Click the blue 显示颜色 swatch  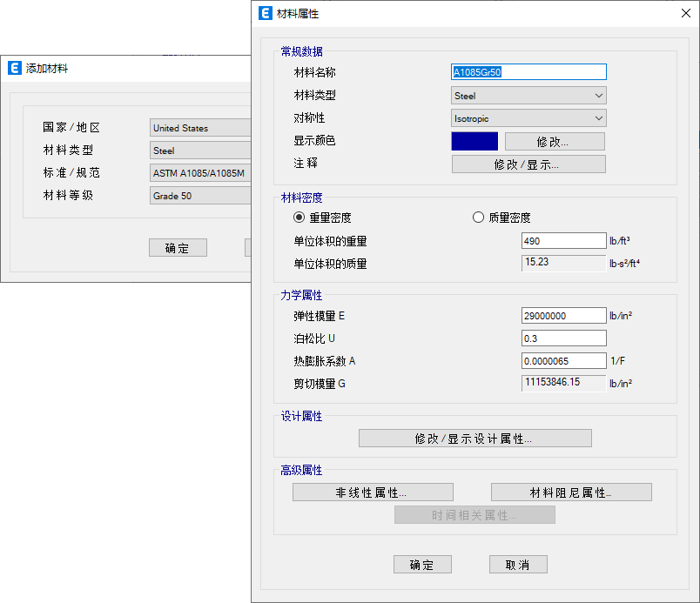[x=475, y=141]
